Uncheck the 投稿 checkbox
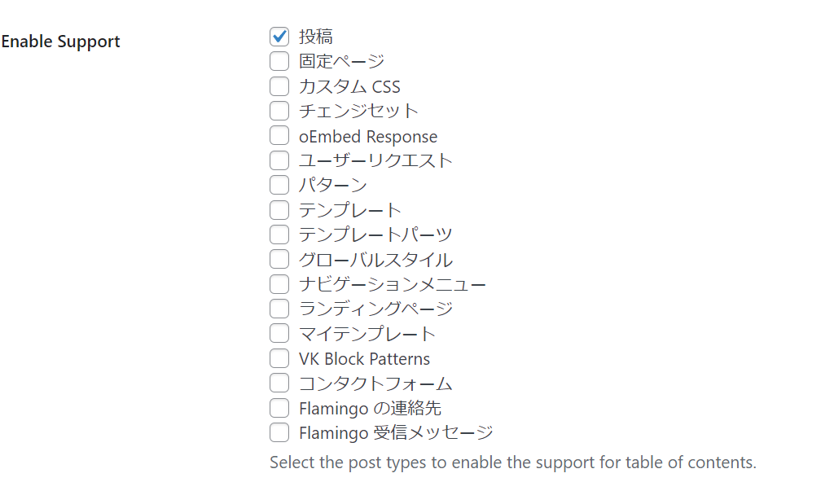The width and height of the screenshot is (834, 504). [279, 37]
